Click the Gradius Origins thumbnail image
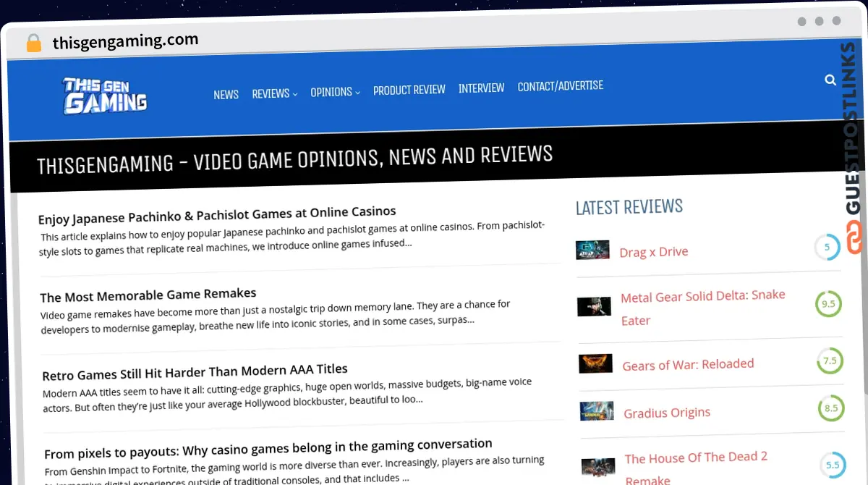The height and width of the screenshot is (485, 868). pyautogui.click(x=597, y=411)
